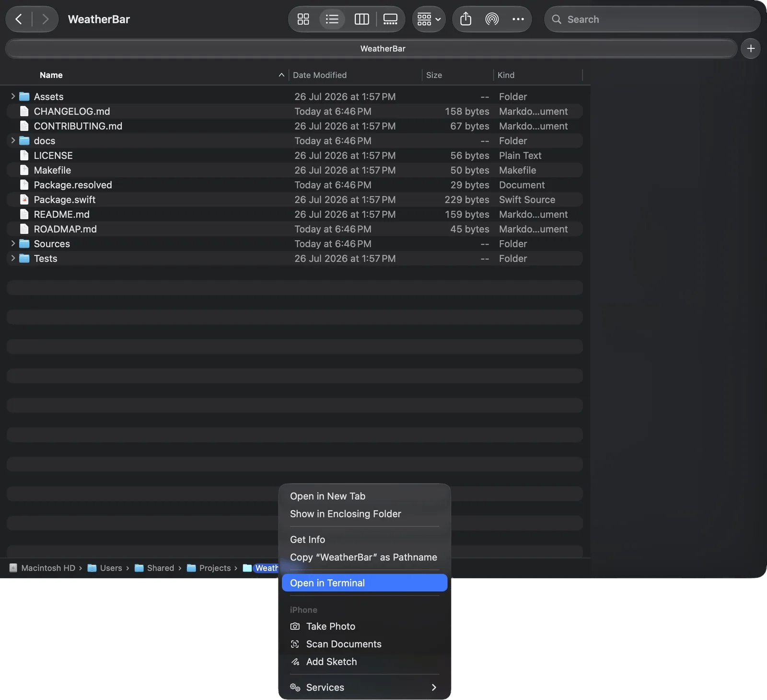Screen dimensions: 767x700
Task: Select the Package.resolved file
Action: click(x=295, y=185)
